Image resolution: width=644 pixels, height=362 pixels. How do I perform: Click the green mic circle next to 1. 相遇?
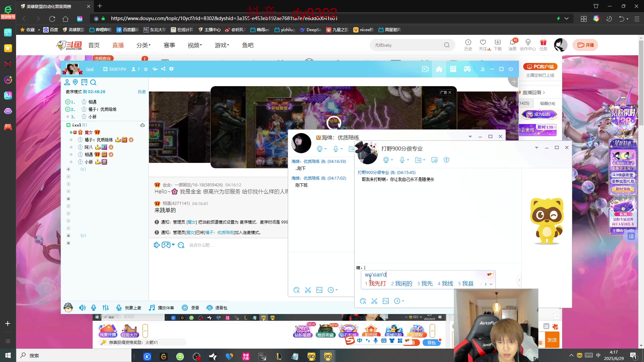click(x=67, y=102)
